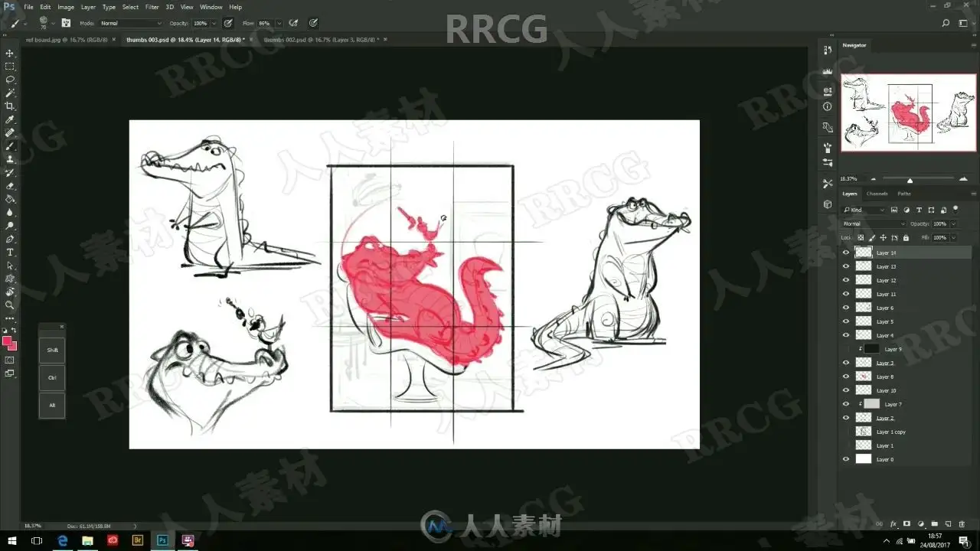Select the Pen tool
This screenshot has width=980, height=551.
pyautogui.click(x=10, y=239)
